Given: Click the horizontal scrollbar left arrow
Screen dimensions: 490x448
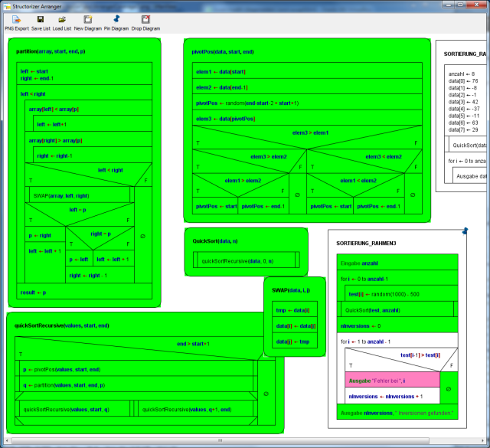Looking at the screenshot, I should tap(7, 440).
